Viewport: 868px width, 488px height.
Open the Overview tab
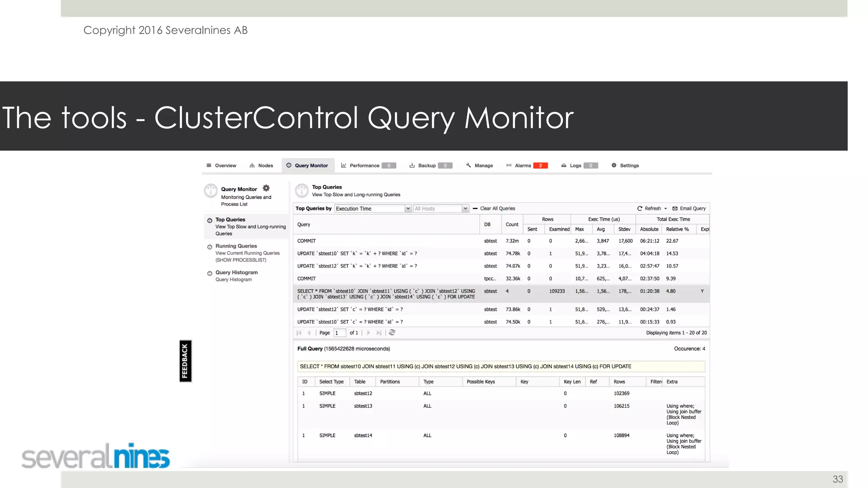(221, 166)
